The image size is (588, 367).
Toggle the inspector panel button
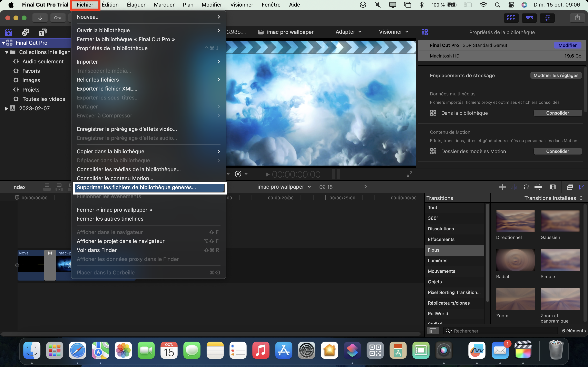click(x=547, y=18)
